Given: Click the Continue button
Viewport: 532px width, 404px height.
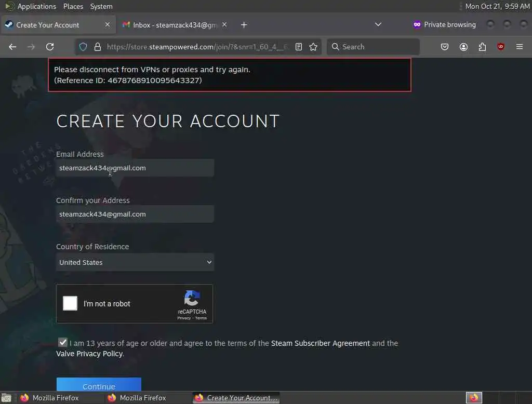Looking at the screenshot, I should click(99, 385).
